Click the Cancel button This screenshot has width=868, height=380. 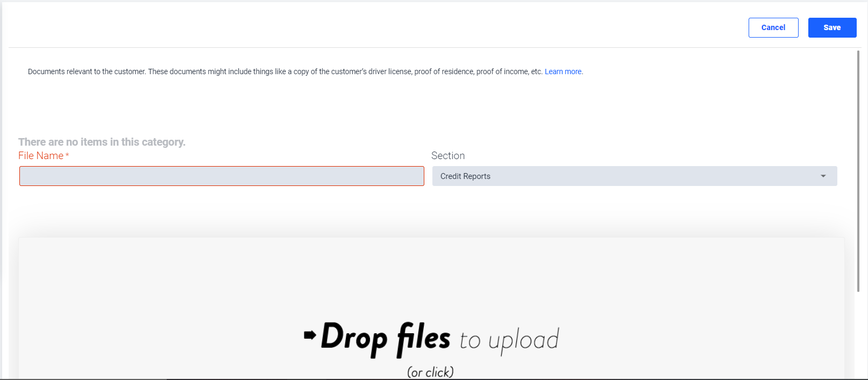(x=773, y=27)
